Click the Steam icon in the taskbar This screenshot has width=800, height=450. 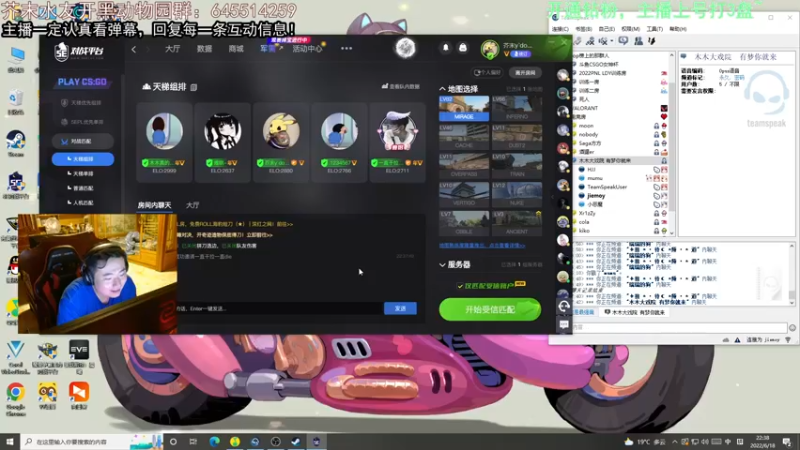coord(295,441)
